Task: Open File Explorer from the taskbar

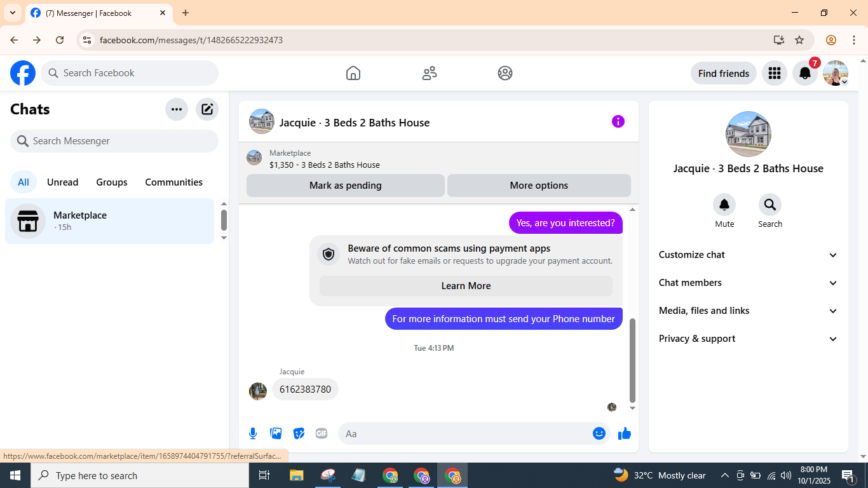Action: click(x=297, y=475)
